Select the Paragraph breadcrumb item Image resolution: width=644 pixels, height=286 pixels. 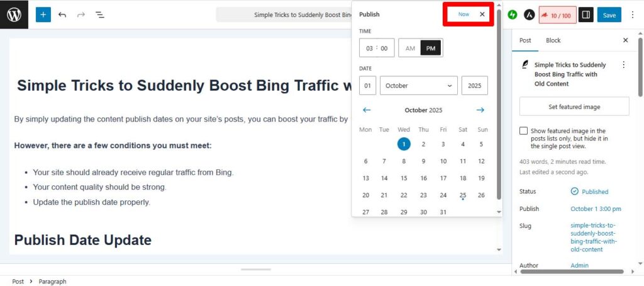pos(52,282)
